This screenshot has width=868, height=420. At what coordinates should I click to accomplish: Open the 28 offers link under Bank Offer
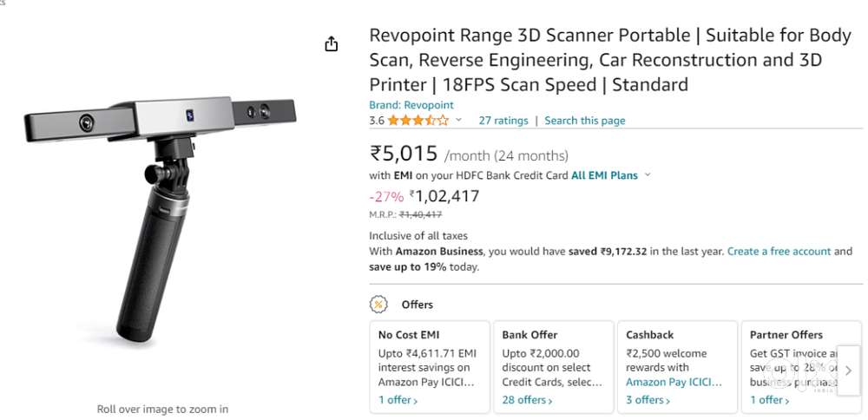pyautogui.click(x=525, y=400)
